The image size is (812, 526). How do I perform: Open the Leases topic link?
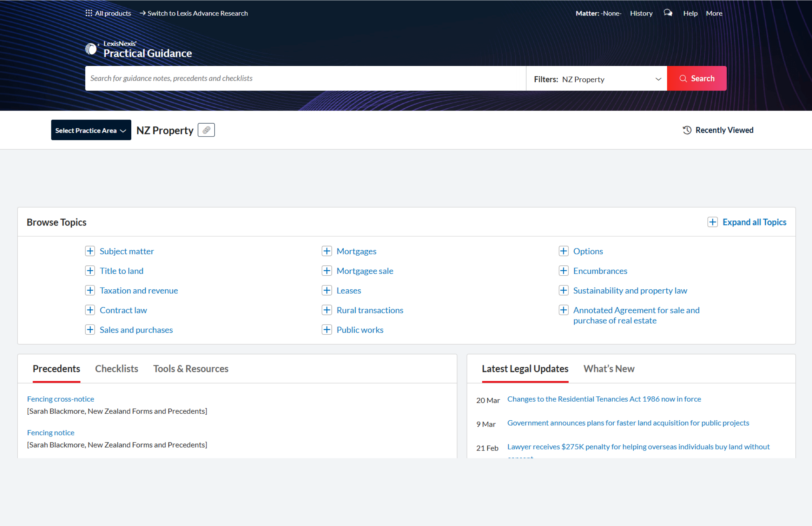[x=349, y=290]
